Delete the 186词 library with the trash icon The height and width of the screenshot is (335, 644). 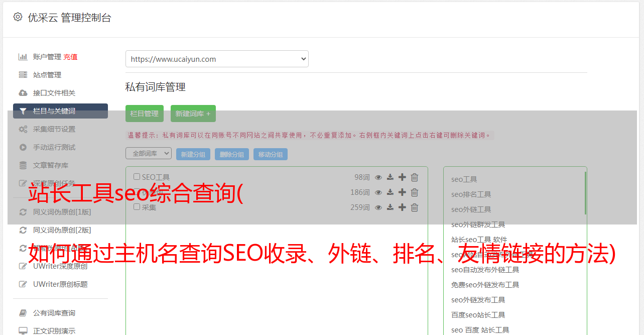(415, 192)
